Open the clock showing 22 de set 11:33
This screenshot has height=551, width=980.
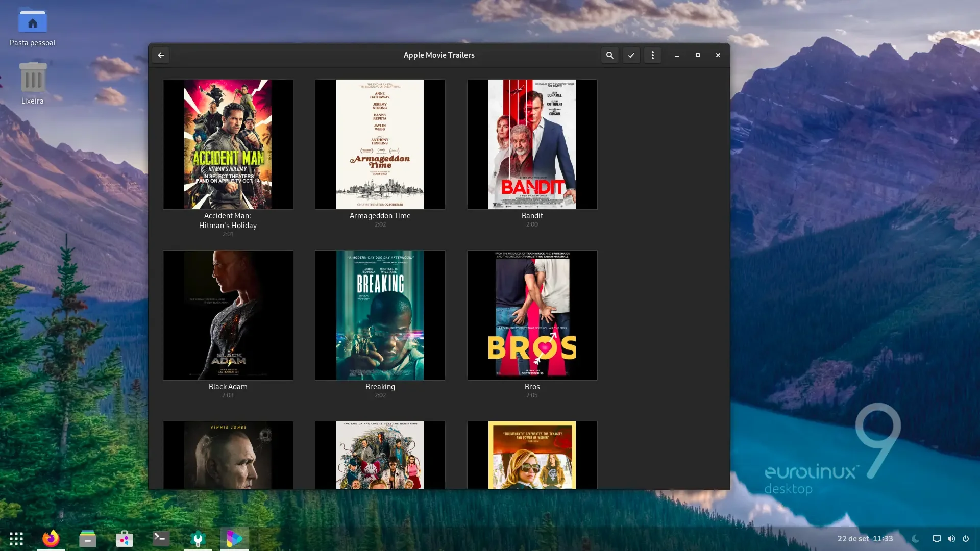[865, 539]
